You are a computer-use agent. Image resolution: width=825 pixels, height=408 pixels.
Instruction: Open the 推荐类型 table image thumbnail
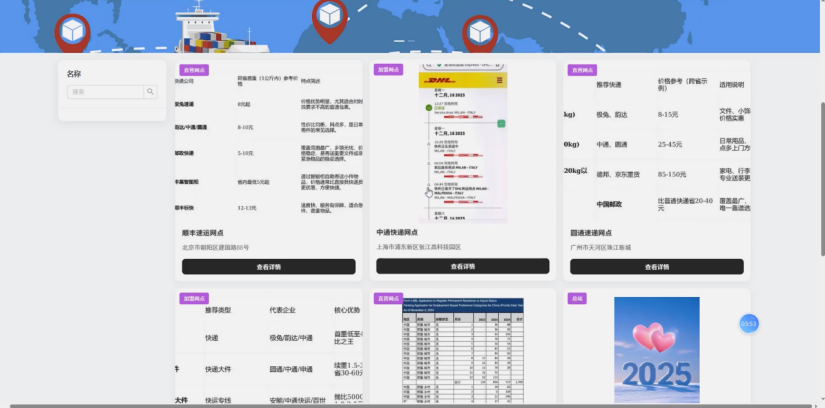click(x=269, y=347)
